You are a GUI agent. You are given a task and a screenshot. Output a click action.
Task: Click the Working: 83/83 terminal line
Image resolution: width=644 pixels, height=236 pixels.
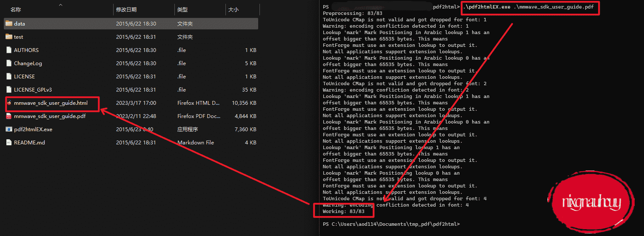344,212
